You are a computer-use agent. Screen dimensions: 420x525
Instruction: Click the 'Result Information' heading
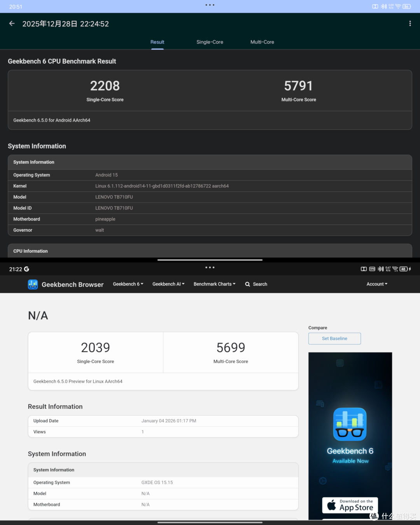click(x=55, y=407)
